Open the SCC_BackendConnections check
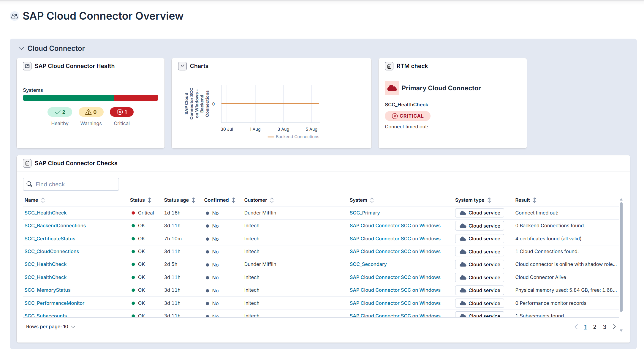This screenshot has width=644, height=355. pyautogui.click(x=55, y=225)
